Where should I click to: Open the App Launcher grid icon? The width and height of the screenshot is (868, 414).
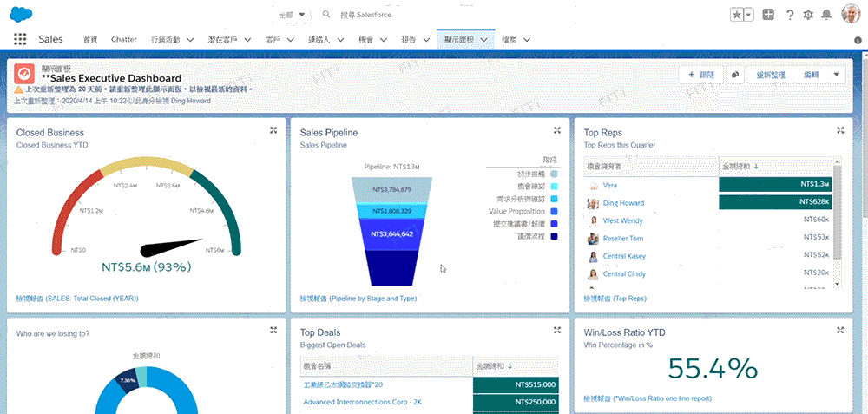coord(20,39)
